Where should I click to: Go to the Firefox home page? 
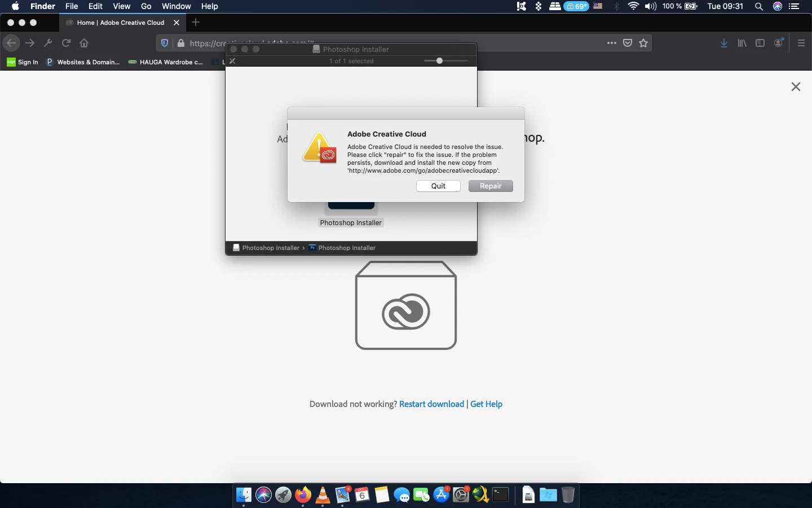(84, 43)
